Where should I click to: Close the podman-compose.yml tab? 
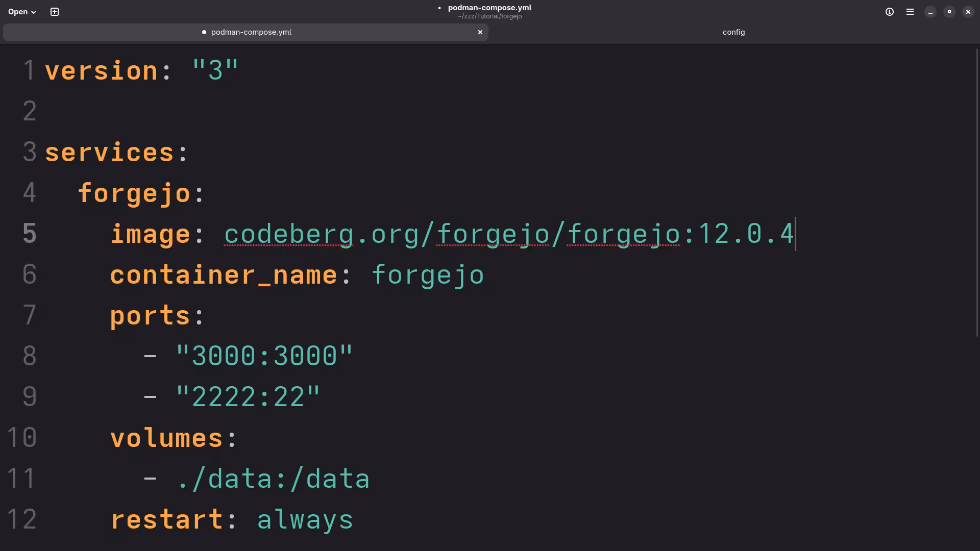(480, 32)
